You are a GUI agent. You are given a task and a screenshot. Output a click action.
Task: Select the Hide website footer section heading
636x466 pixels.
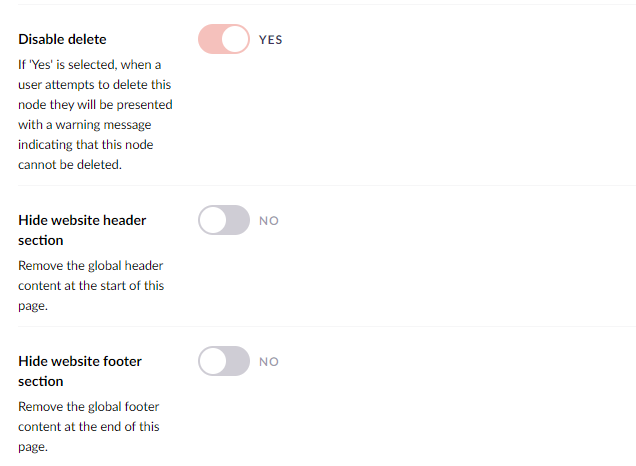click(x=80, y=371)
